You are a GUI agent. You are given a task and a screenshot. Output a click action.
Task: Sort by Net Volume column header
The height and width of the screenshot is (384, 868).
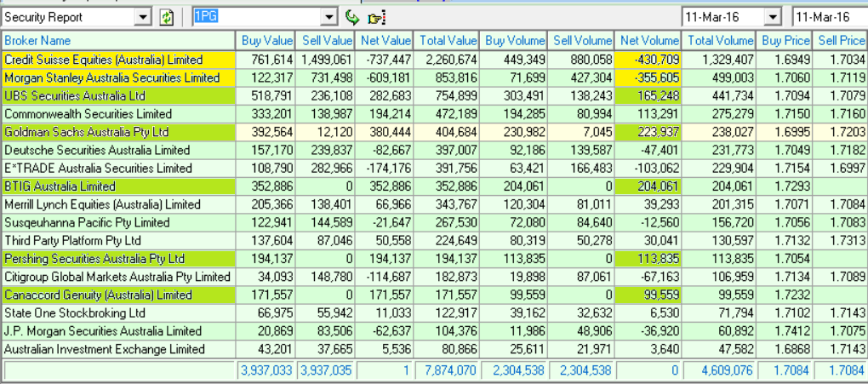click(649, 41)
